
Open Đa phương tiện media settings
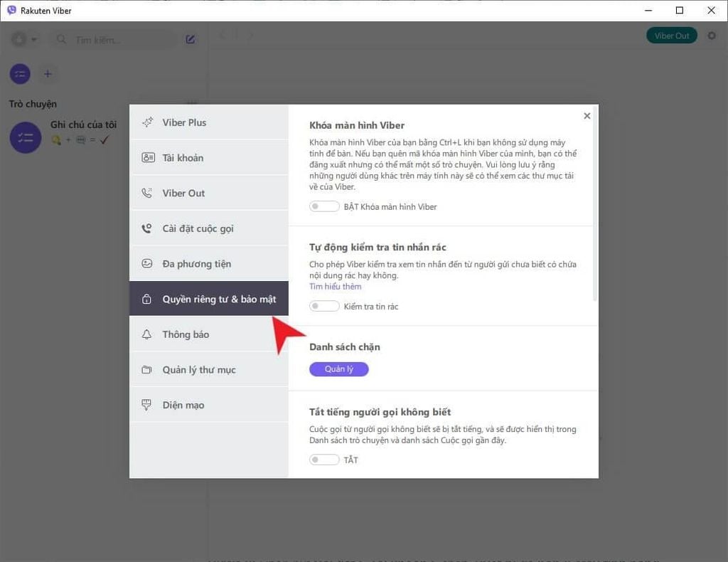click(x=196, y=263)
